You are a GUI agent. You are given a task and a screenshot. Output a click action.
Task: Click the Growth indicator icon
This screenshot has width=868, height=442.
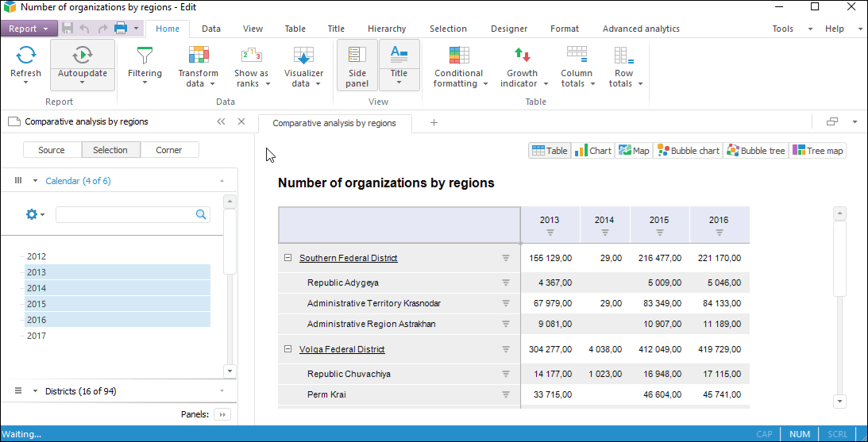click(522, 56)
